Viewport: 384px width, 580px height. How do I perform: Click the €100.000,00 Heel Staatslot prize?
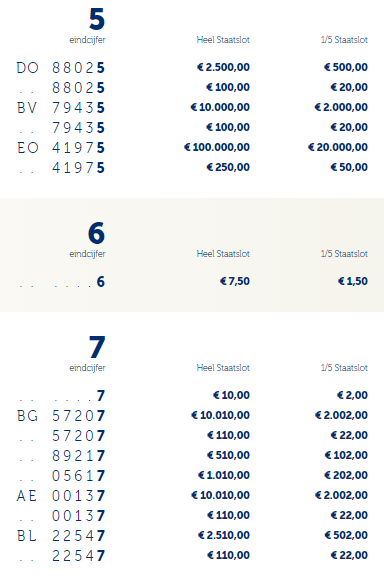[x=217, y=147]
